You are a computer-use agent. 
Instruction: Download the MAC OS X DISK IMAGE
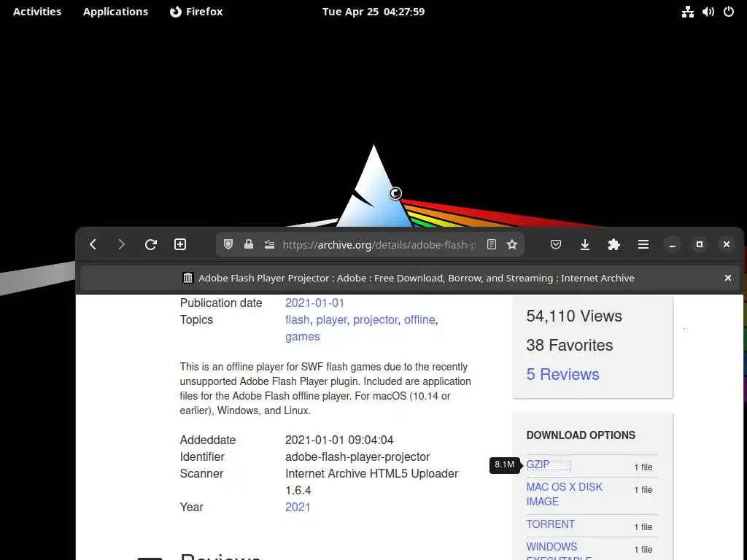pyautogui.click(x=564, y=494)
